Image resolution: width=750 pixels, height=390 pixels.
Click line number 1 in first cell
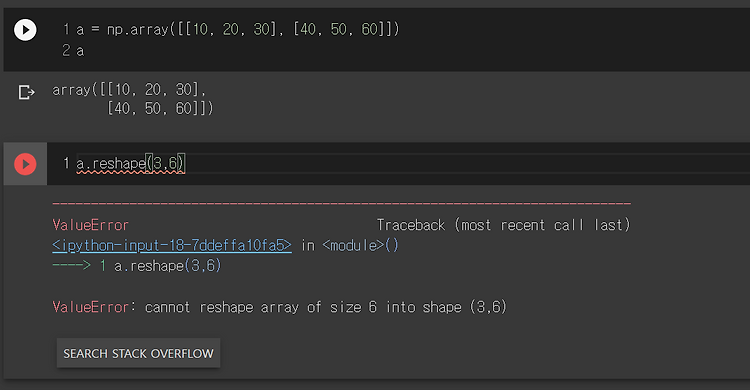pyautogui.click(x=66, y=30)
